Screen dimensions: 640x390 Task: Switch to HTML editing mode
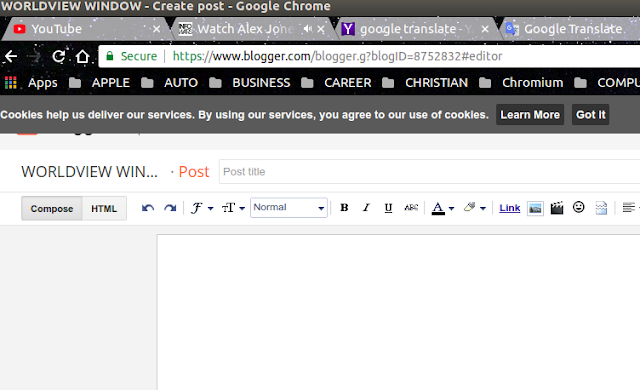click(x=104, y=208)
